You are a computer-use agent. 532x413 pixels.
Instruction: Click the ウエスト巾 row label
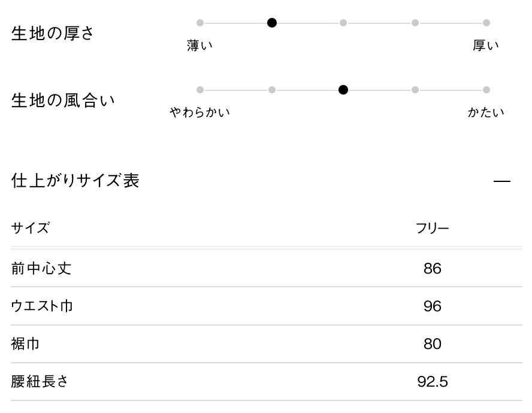pyautogui.click(x=42, y=306)
